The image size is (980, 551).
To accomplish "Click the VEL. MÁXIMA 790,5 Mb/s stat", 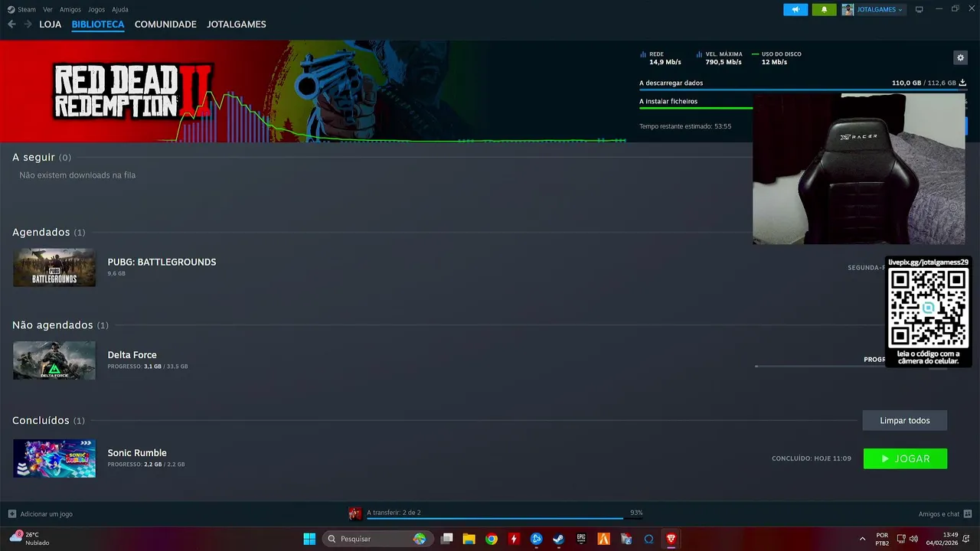I will coord(720,58).
